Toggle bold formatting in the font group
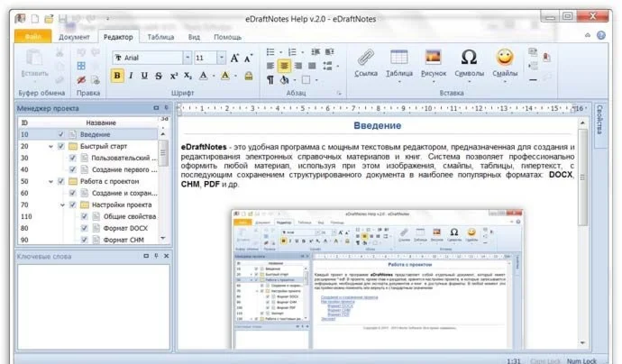The width and height of the screenshot is (622, 364). pos(117,76)
